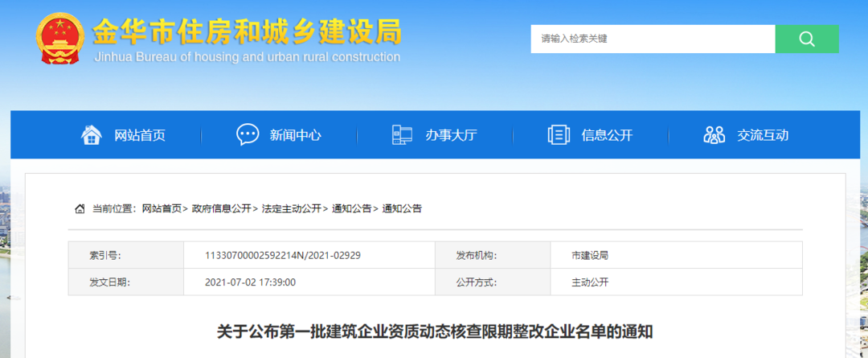Click the 网站首页 breadcrumb link
The width and height of the screenshot is (868, 358).
pos(162,209)
